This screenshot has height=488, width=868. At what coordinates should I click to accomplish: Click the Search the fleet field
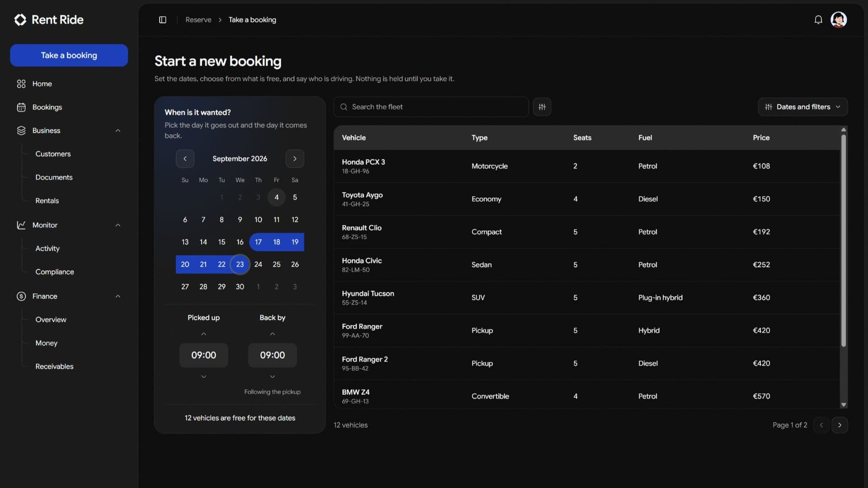coord(431,107)
